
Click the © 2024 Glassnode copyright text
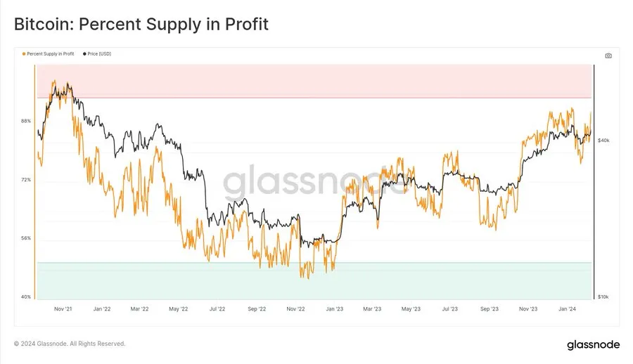pos(70,344)
